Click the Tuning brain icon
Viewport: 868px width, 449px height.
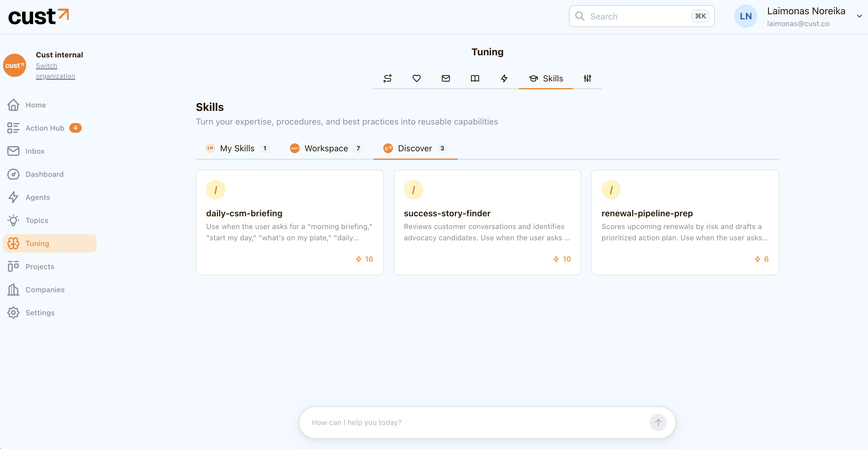coord(13,243)
